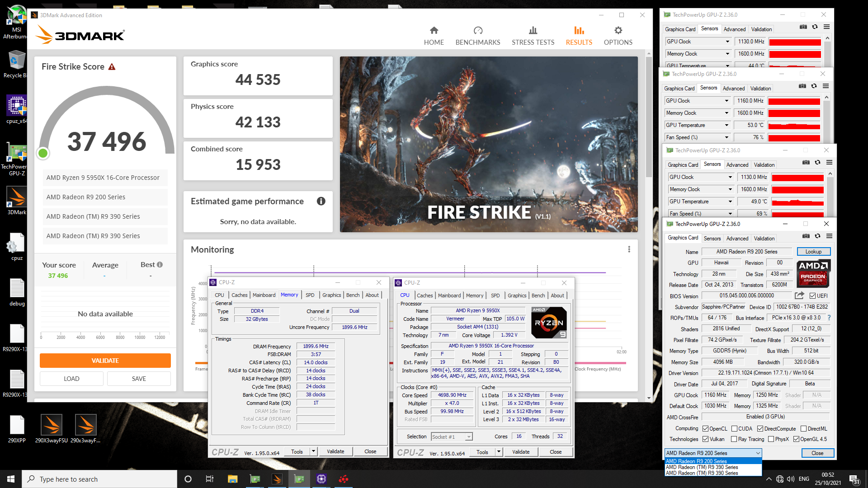Click the Fire Strike Score warning icon

112,67
